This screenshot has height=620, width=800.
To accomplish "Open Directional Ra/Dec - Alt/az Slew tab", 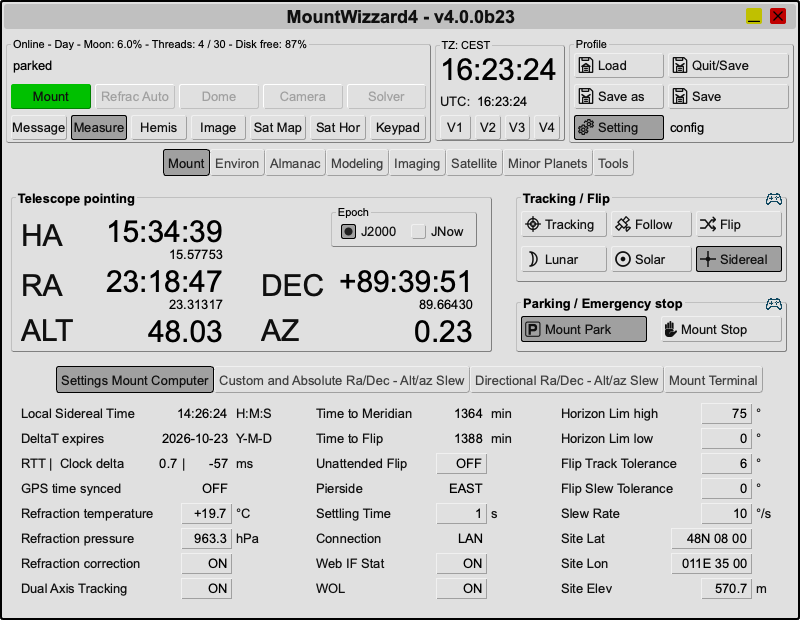I will tap(566, 380).
